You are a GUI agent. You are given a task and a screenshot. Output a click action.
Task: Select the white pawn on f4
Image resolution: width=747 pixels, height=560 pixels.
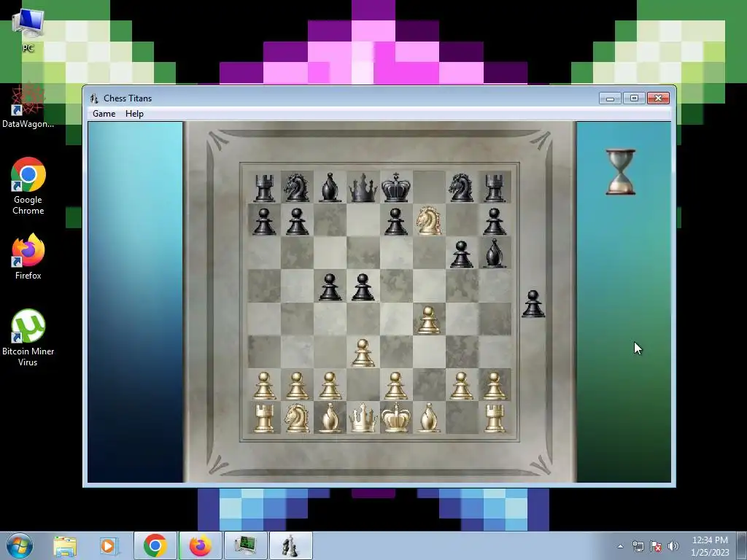(429, 319)
